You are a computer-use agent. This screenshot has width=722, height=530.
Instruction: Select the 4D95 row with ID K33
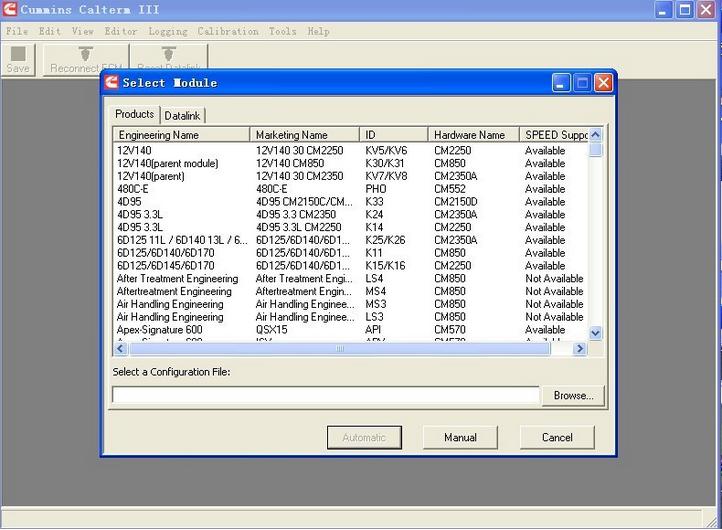(x=350, y=202)
